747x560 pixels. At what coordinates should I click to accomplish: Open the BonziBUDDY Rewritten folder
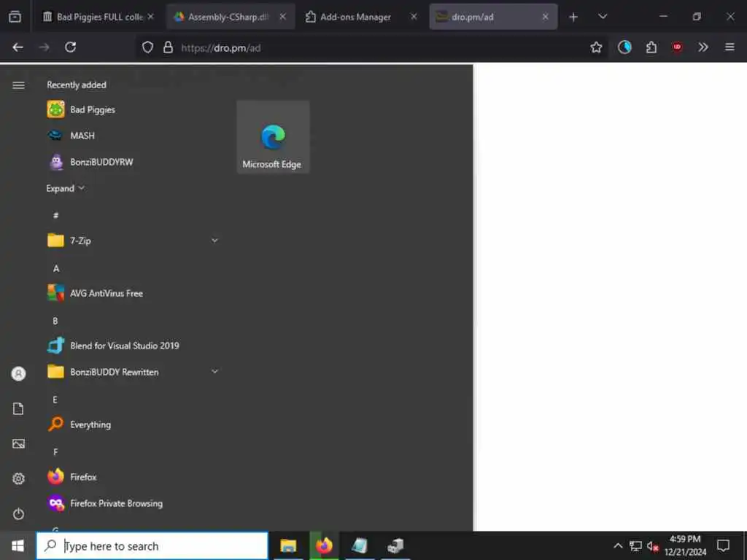coord(133,372)
